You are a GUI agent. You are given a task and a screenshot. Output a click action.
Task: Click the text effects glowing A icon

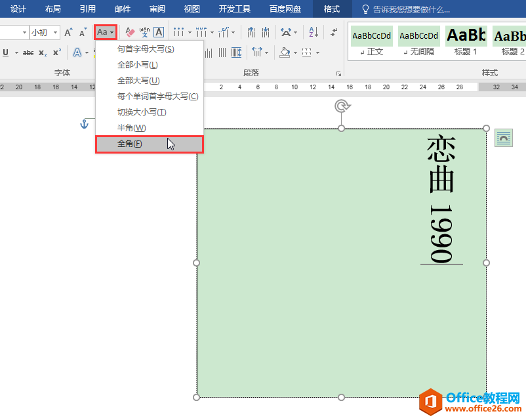coord(77,52)
